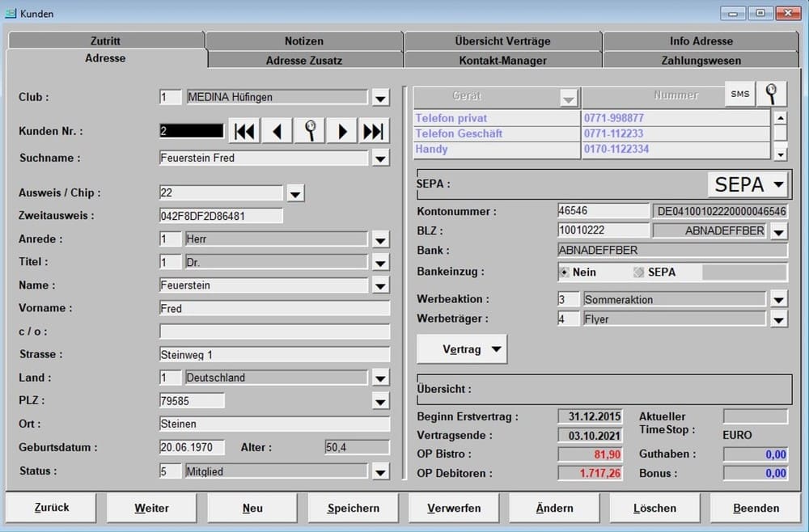
Task: Jump to the last customer record
Action: (373, 132)
